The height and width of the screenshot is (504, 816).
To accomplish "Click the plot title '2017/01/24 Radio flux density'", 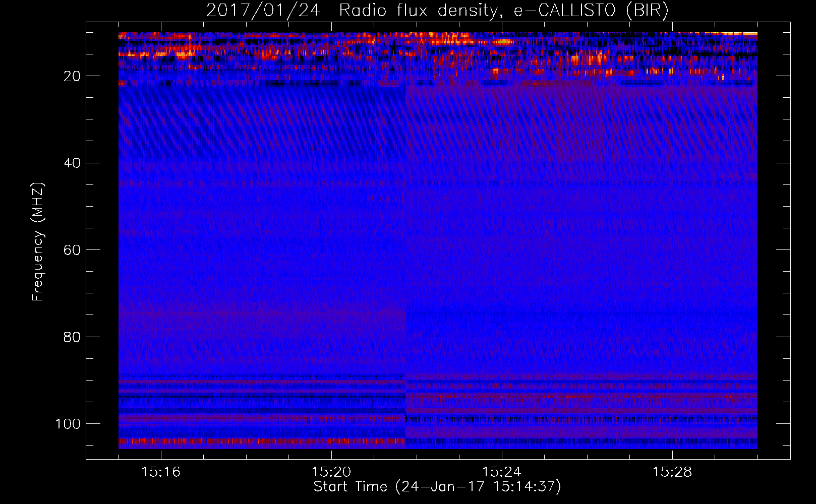I will [437, 11].
